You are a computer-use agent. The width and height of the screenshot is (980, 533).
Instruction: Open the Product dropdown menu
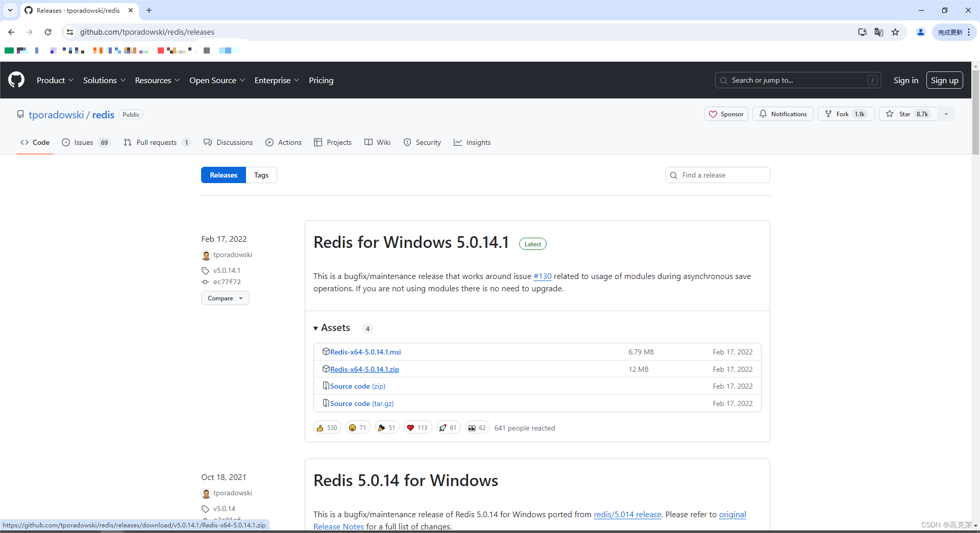pos(55,80)
